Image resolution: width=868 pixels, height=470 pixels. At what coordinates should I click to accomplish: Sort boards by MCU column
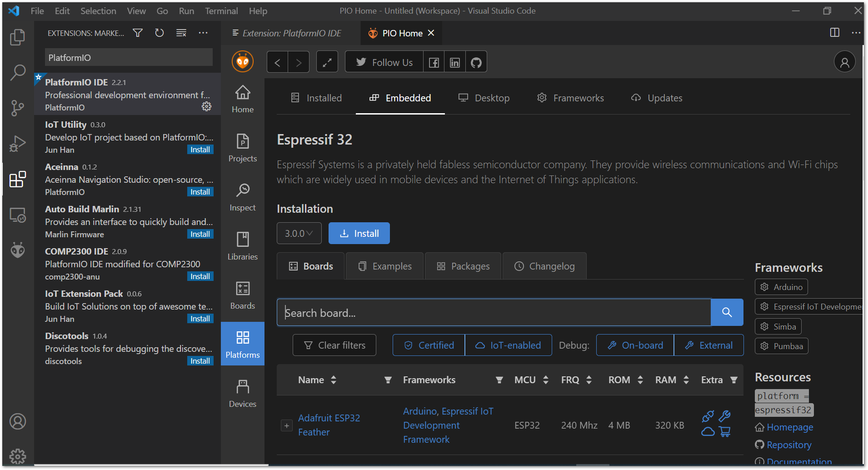tap(546, 380)
